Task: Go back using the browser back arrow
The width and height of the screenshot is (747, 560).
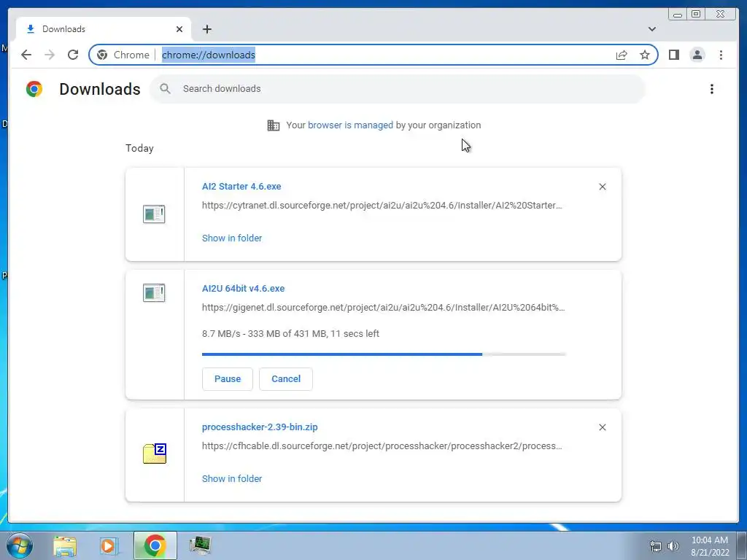Action: pyautogui.click(x=26, y=55)
